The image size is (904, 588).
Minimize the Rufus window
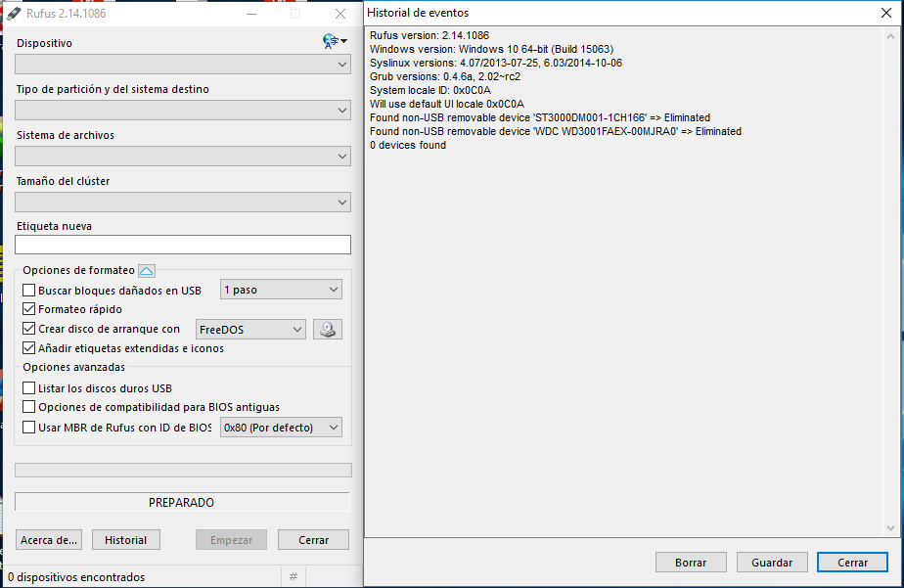251,14
